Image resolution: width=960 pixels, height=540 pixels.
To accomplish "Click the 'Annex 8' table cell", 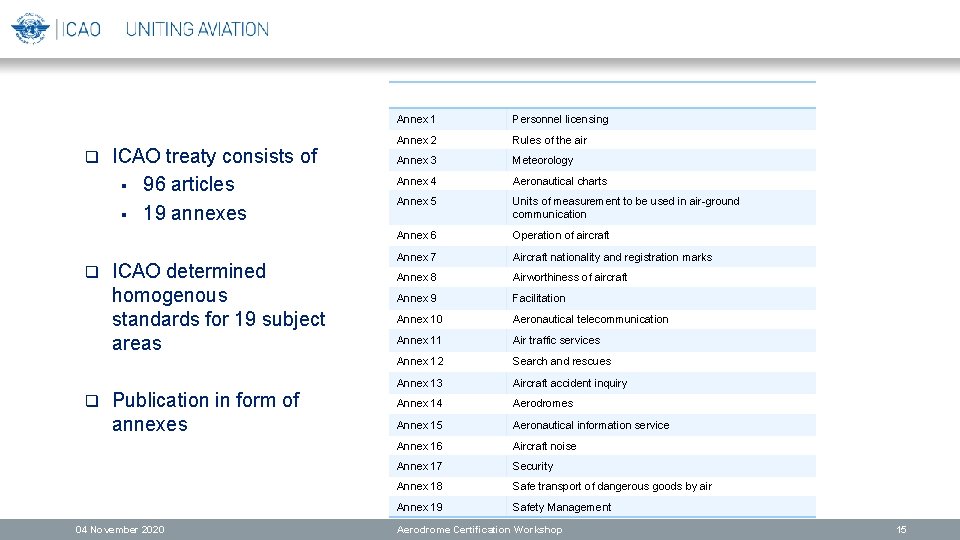I will (x=448, y=277).
